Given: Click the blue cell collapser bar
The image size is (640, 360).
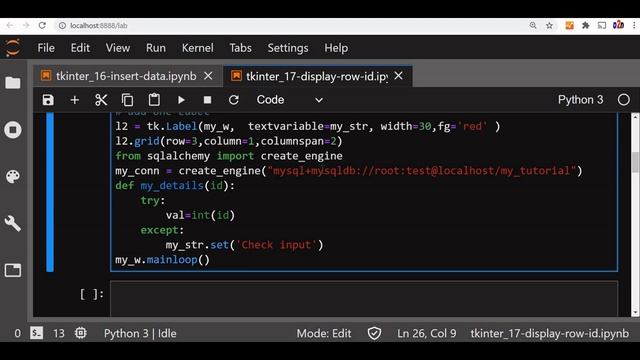Looking at the screenshot, I should pos(50,193).
